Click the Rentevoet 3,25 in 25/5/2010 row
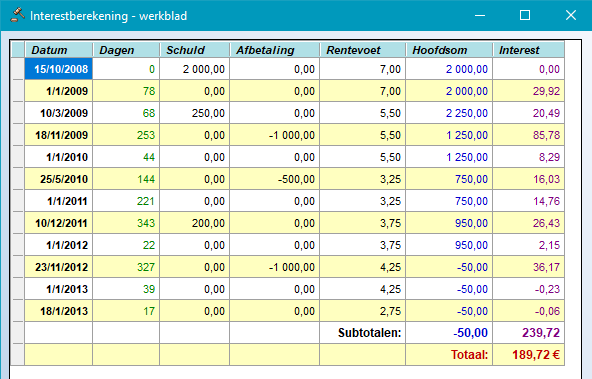This screenshot has width=592, height=379. [x=362, y=179]
